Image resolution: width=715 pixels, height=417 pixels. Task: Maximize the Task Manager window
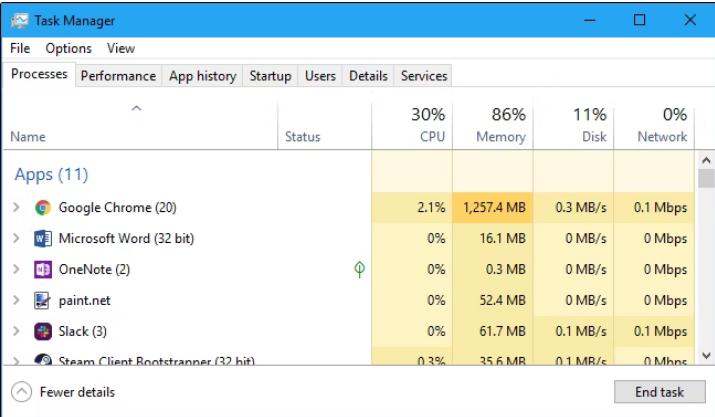click(639, 20)
